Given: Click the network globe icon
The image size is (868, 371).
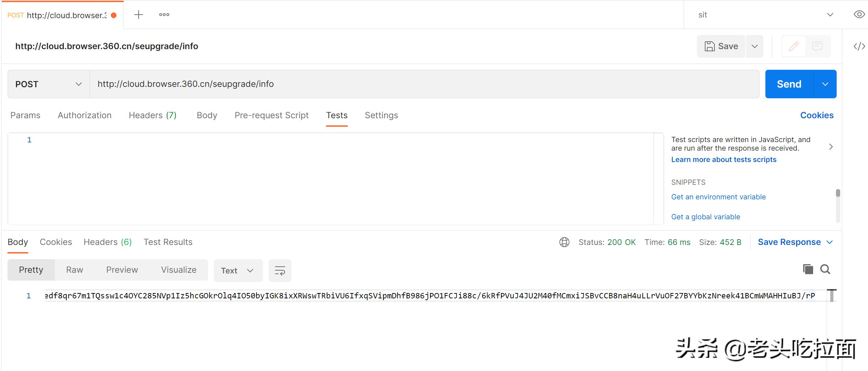Looking at the screenshot, I should click(564, 242).
